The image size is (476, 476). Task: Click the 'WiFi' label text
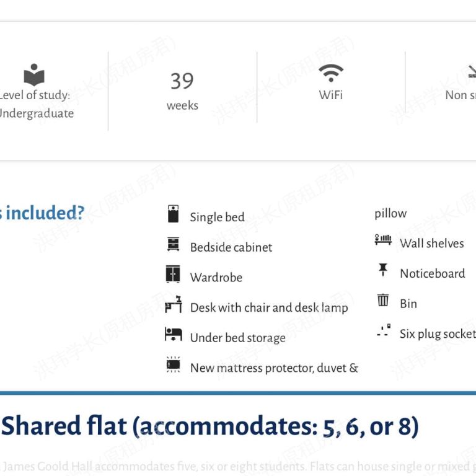331,95
